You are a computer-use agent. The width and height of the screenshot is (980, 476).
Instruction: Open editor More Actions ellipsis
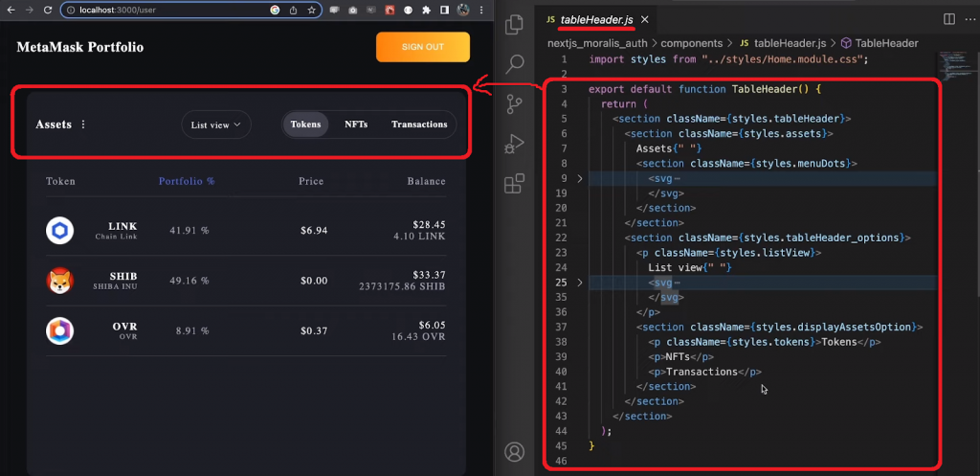(969, 19)
